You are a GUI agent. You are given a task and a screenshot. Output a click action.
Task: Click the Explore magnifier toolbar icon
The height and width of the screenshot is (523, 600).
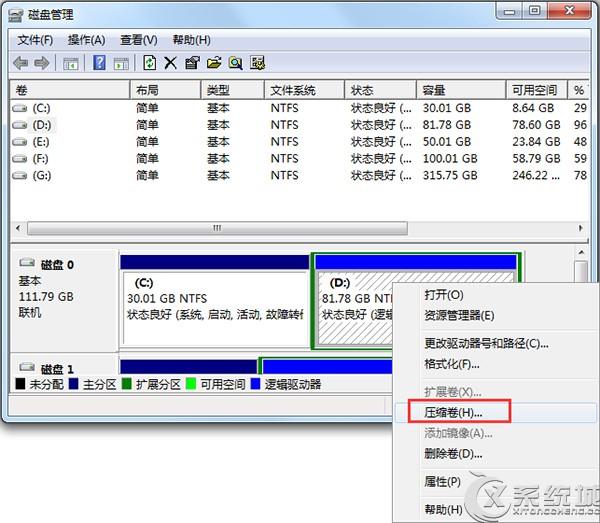pyautogui.click(x=235, y=63)
